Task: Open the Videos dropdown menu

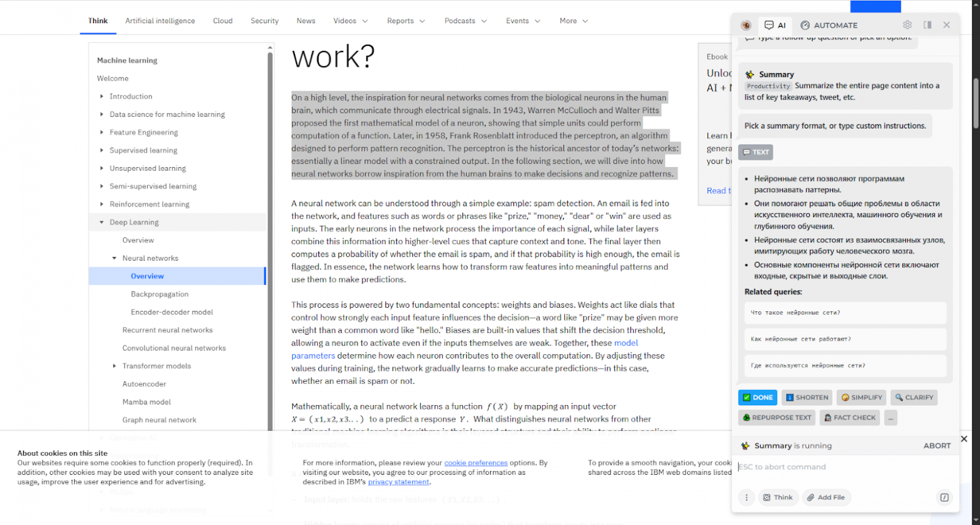Action: coord(351,21)
